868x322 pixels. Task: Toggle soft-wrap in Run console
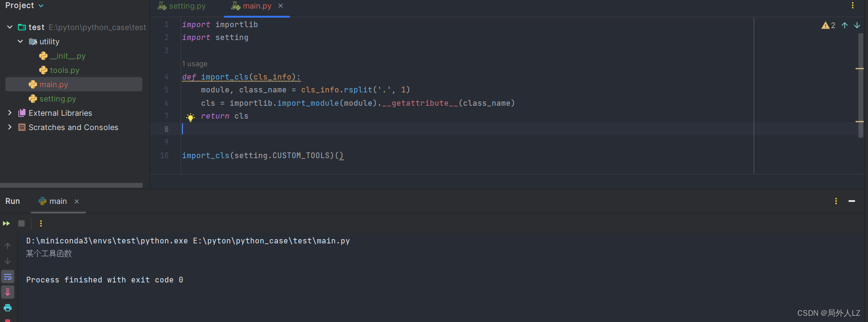(x=8, y=277)
